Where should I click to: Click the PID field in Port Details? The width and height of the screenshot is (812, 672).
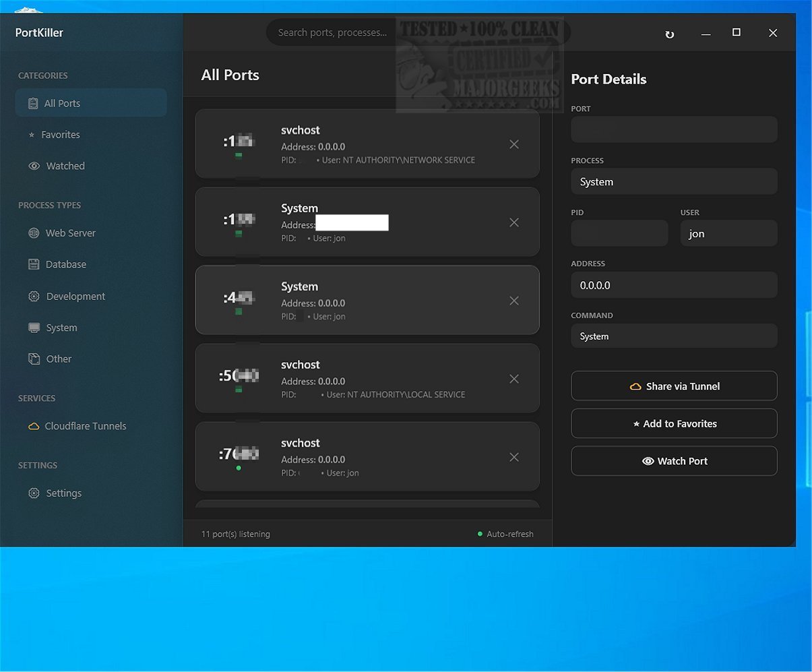point(619,233)
